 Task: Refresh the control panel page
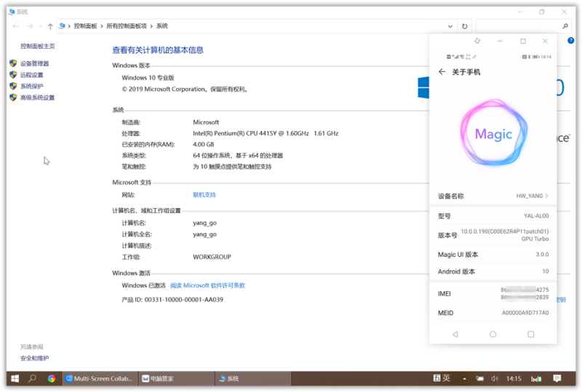(x=464, y=26)
